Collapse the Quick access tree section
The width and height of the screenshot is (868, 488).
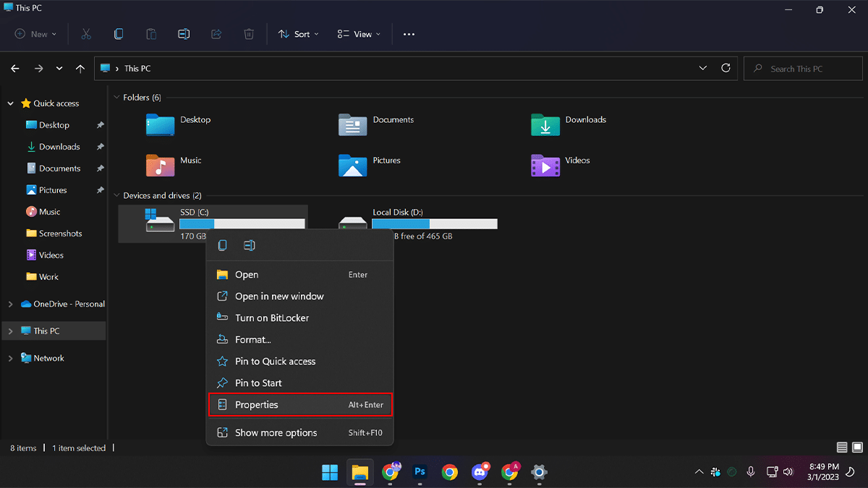pyautogui.click(x=10, y=103)
